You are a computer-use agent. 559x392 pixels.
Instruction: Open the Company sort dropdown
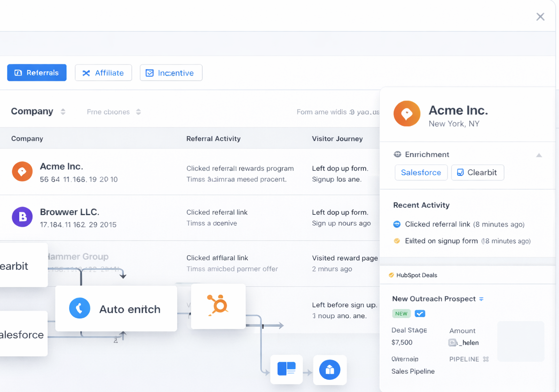point(63,112)
